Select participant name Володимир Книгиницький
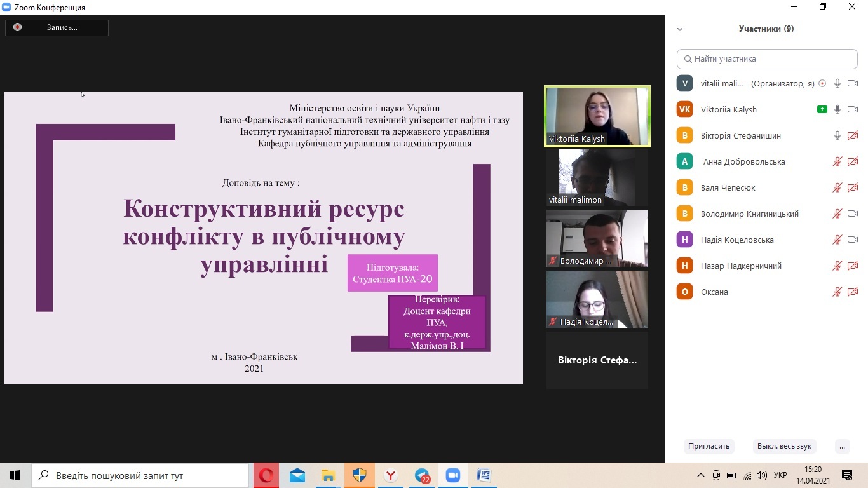868x488 pixels. click(x=749, y=213)
